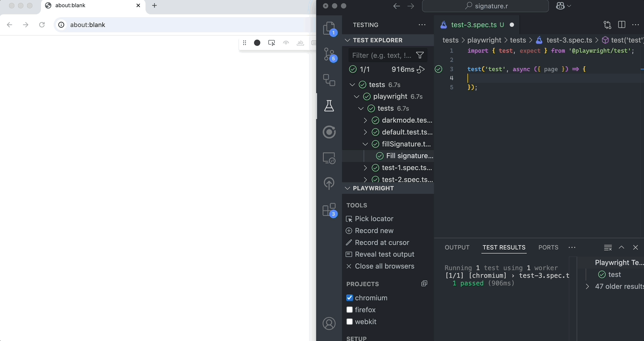Open the Testing flask icon view
The image size is (644, 341).
pyautogui.click(x=329, y=106)
